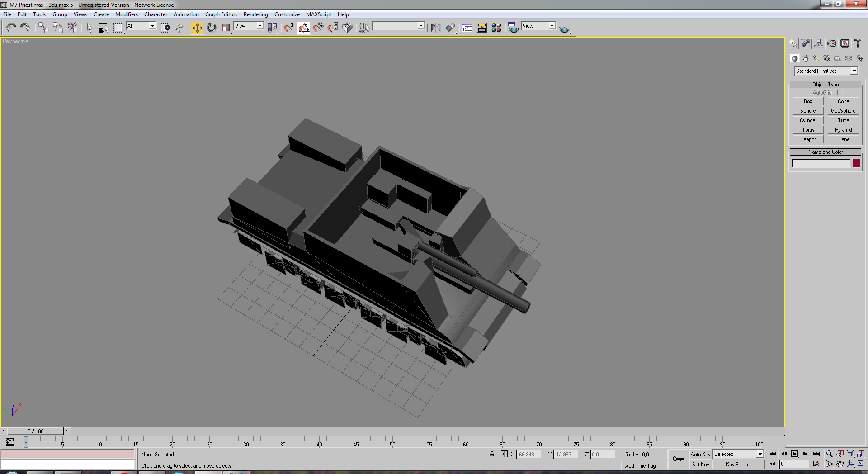Image resolution: width=868 pixels, height=474 pixels.
Task: Select the Move tool in the toolbar
Action: coord(197,28)
